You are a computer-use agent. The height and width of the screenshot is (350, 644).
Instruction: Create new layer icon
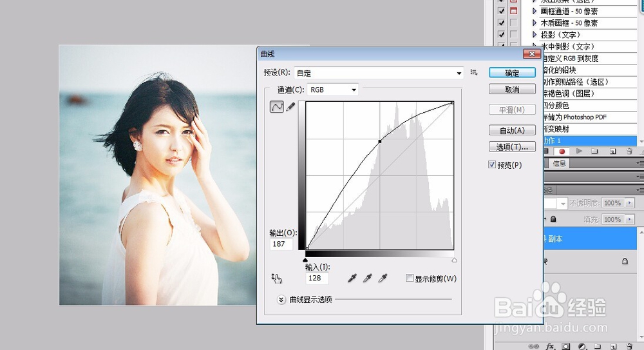coord(613,346)
